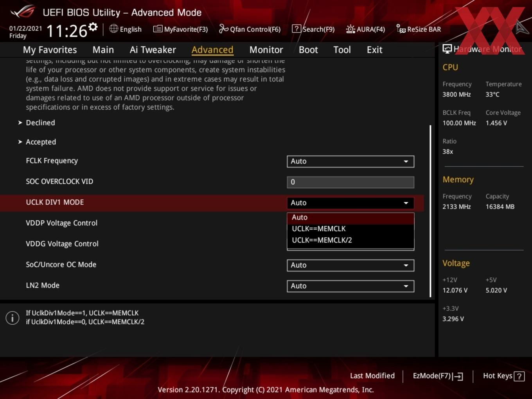Click the SOC OVERCLOCK VID label

tap(59, 182)
